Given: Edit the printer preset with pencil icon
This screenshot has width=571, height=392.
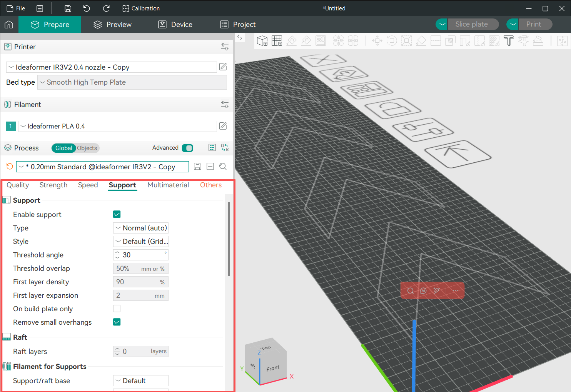Looking at the screenshot, I should [223, 67].
